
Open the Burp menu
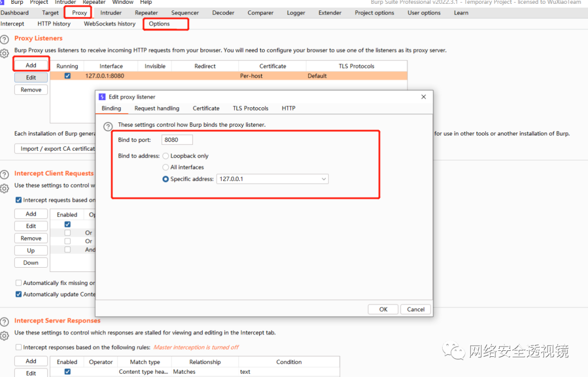[17, 2]
